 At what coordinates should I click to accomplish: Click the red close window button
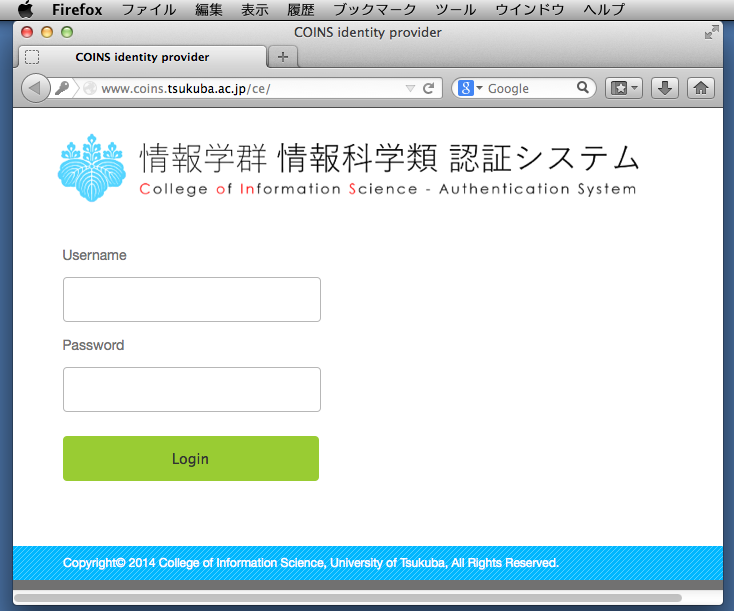point(27,32)
